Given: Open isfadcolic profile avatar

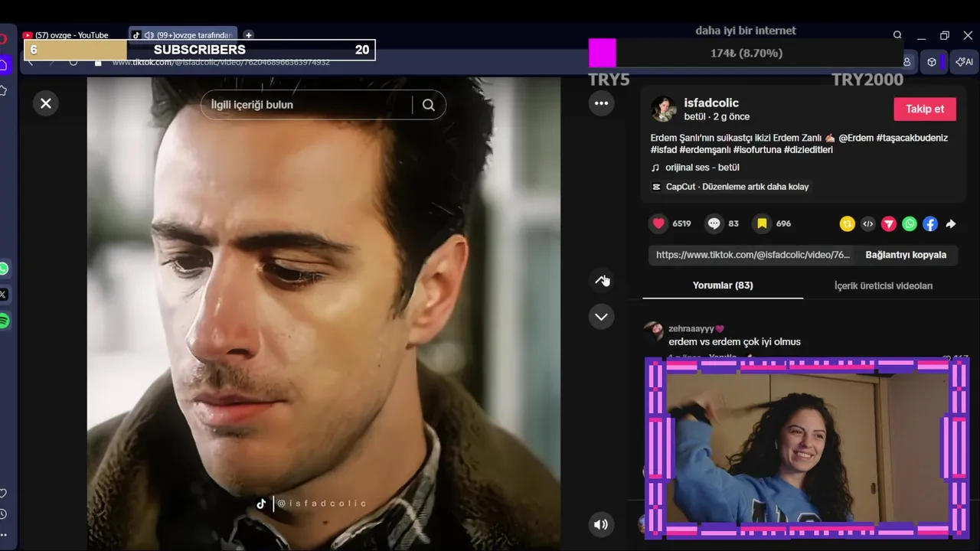Looking at the screenshot, I should point(663,109).
